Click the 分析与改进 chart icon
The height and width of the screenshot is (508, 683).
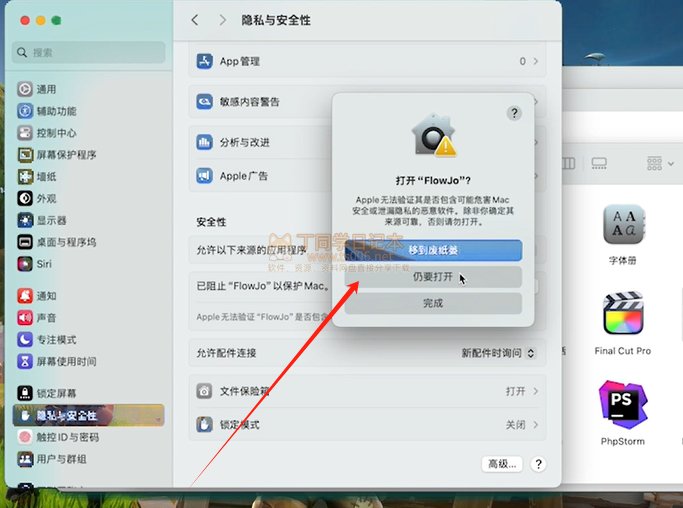pyautogui.click(x=204, y=142)
